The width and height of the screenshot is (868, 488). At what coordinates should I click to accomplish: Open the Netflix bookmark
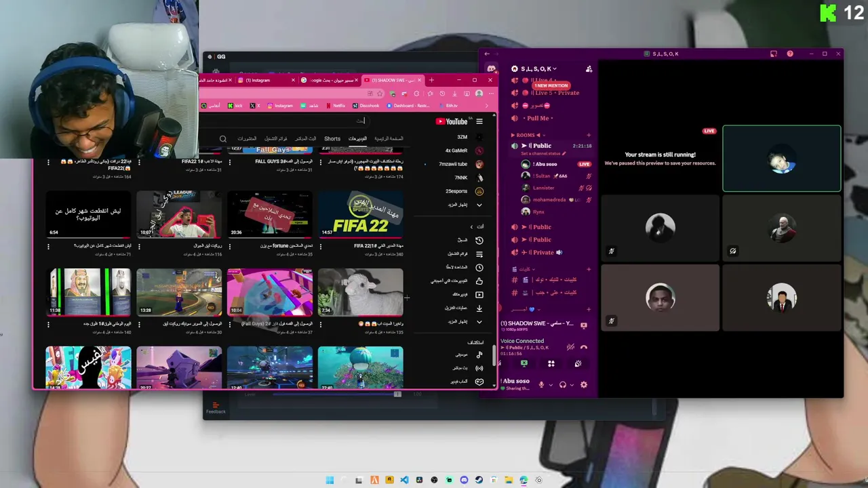coord(336,106)
